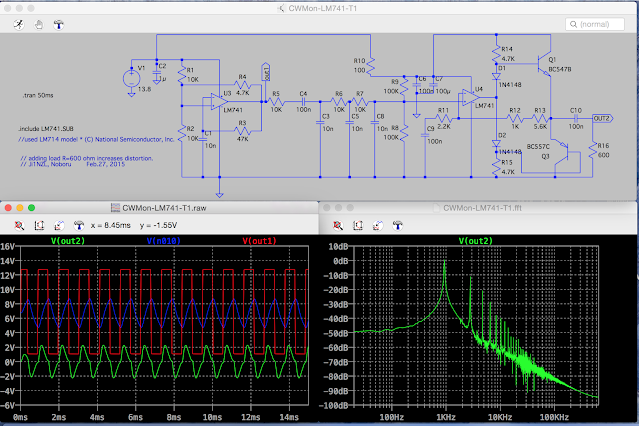Click capacitor C1 10n
The image size is (639, 426).
pyautogui.click(x=203, y=139)
